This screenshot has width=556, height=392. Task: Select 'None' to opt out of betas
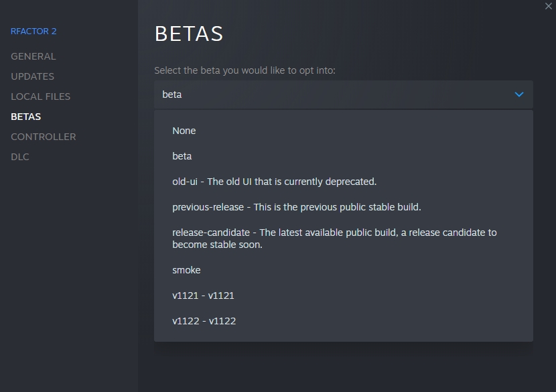184,131
